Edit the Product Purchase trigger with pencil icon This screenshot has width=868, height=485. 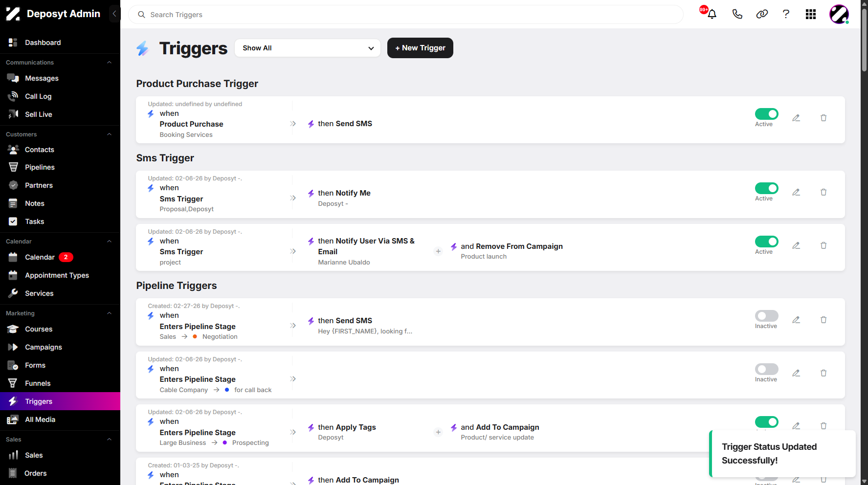[796, 118]
